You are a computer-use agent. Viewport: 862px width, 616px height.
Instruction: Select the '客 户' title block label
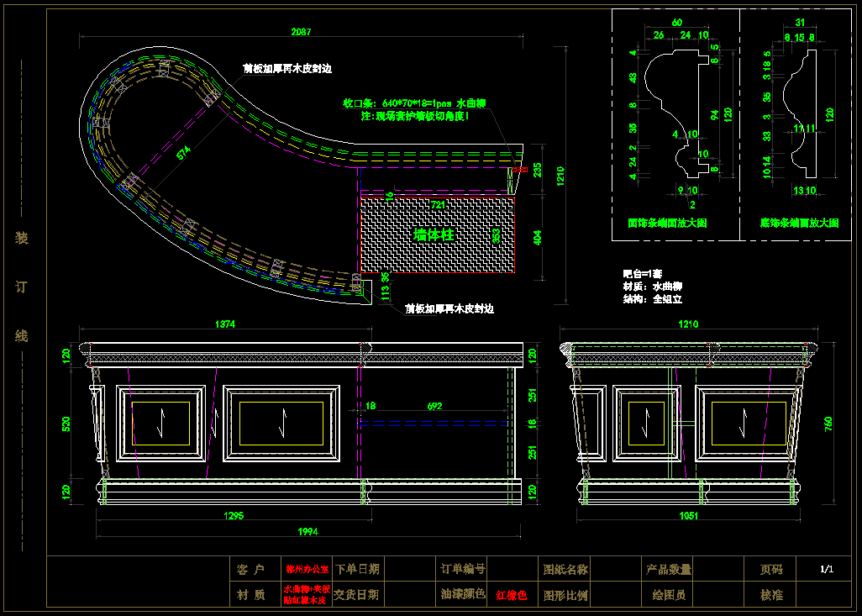[251, 570]
